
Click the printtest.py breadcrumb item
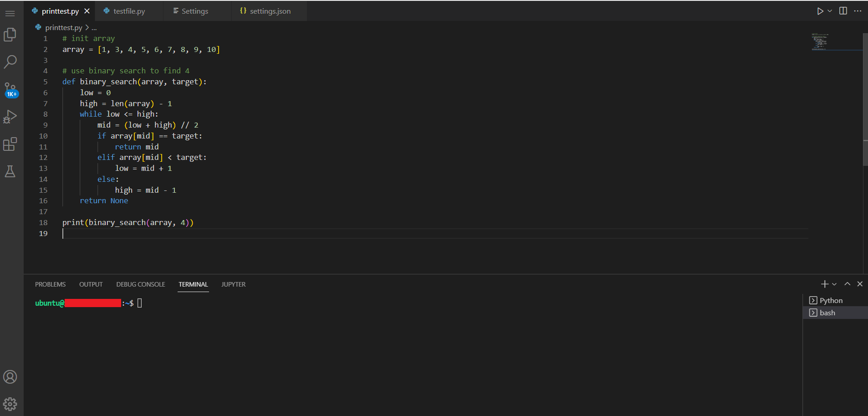click(x=64, y=27)
